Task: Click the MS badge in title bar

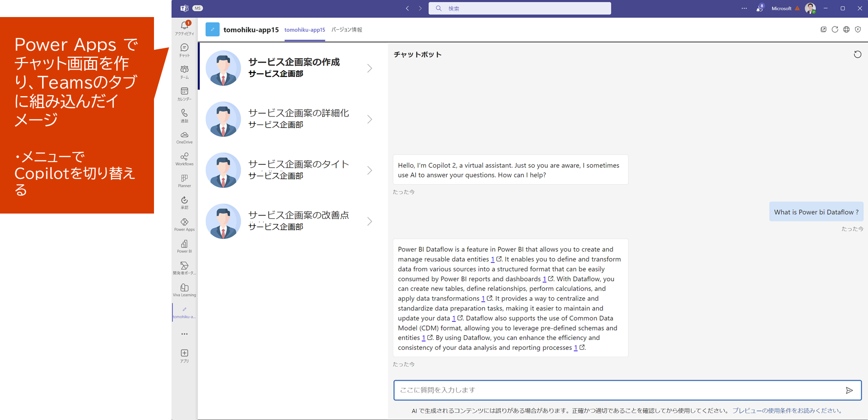Action: pos(198,8)
